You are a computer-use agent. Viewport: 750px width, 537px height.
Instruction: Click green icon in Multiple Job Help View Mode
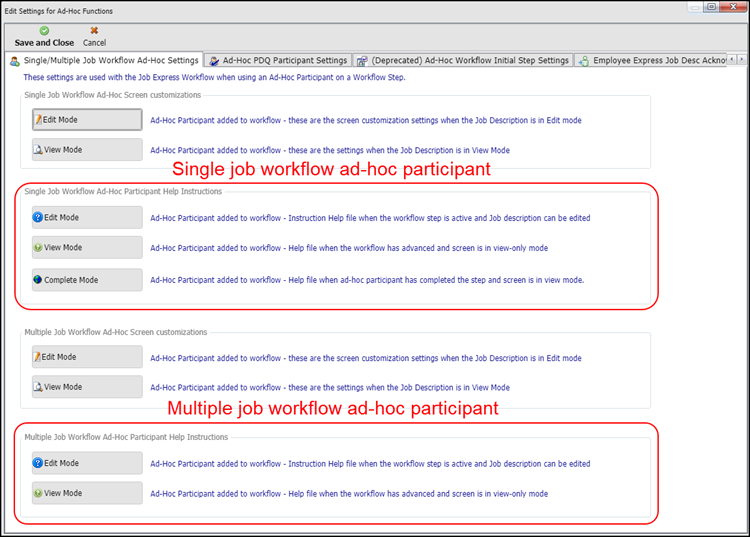[x=38, y=493]
